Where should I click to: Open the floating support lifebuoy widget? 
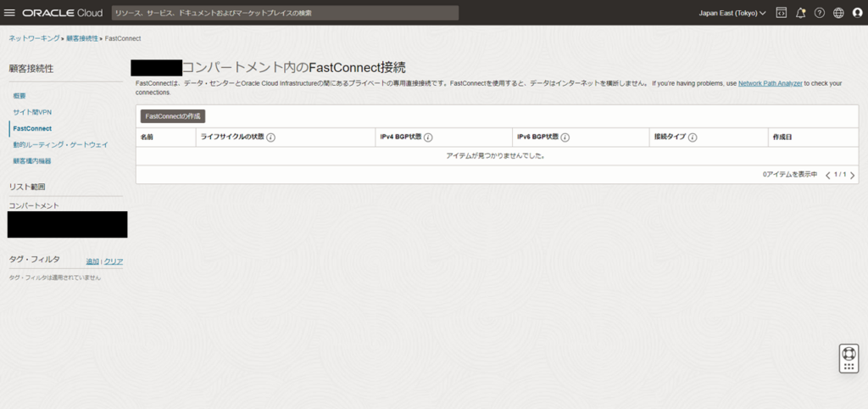point(849,358)
